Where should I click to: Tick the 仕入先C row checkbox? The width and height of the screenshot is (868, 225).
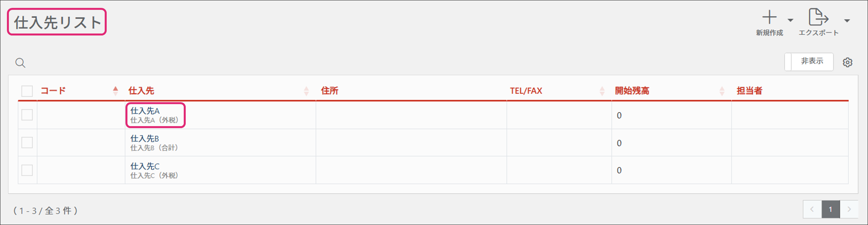tap(27, 170)
